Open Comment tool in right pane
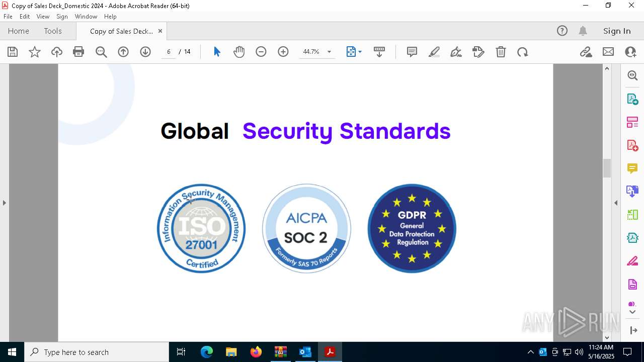Viewport: 644px width, 362px height. coord(632,168)
